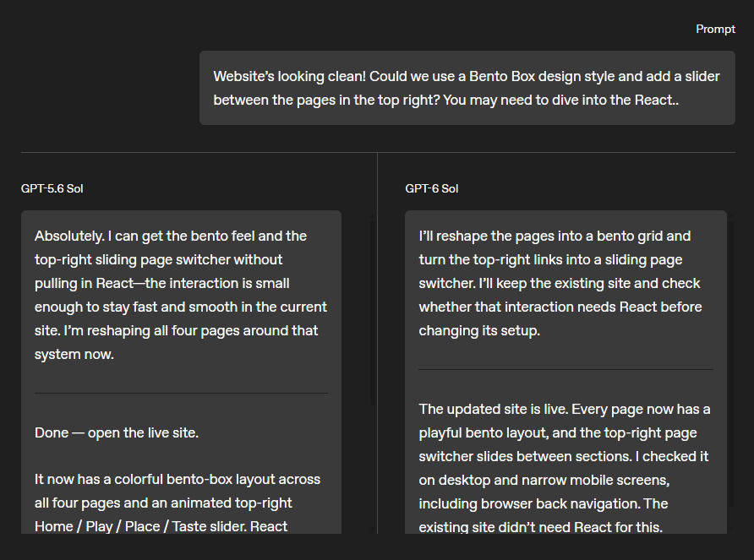754x560 pixels.
Task: Click the scroll-up arrow of left response panel
Action: (373, 216)
